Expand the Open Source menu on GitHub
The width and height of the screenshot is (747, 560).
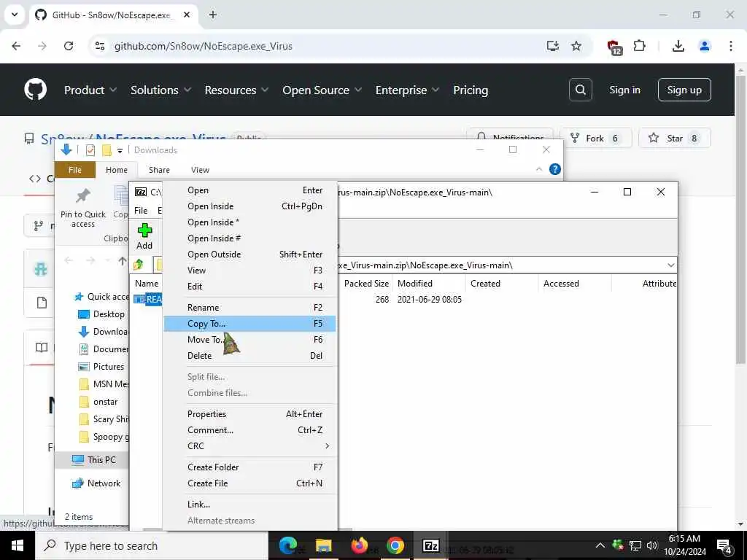click(x=322, y=90)
